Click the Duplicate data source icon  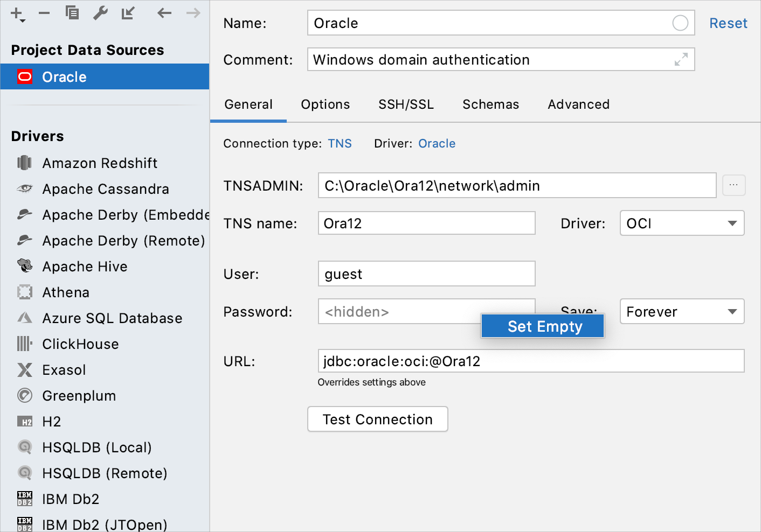click(x=72, y=12)
